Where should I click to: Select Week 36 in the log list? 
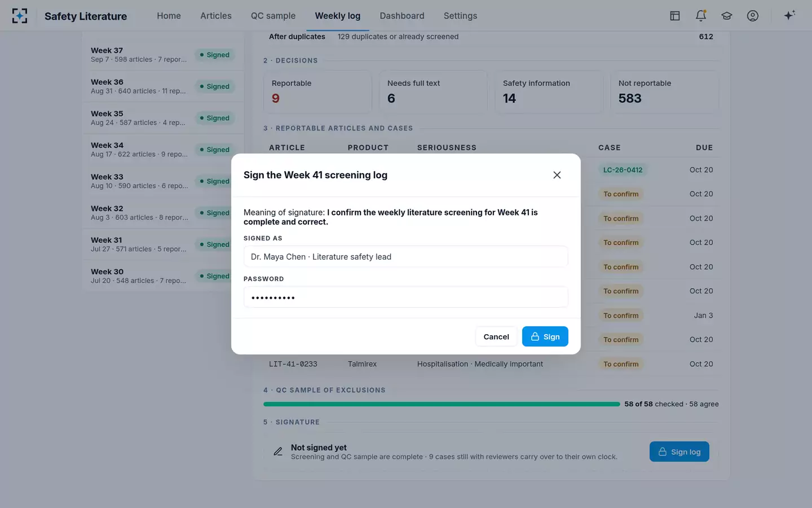point(163,86)
